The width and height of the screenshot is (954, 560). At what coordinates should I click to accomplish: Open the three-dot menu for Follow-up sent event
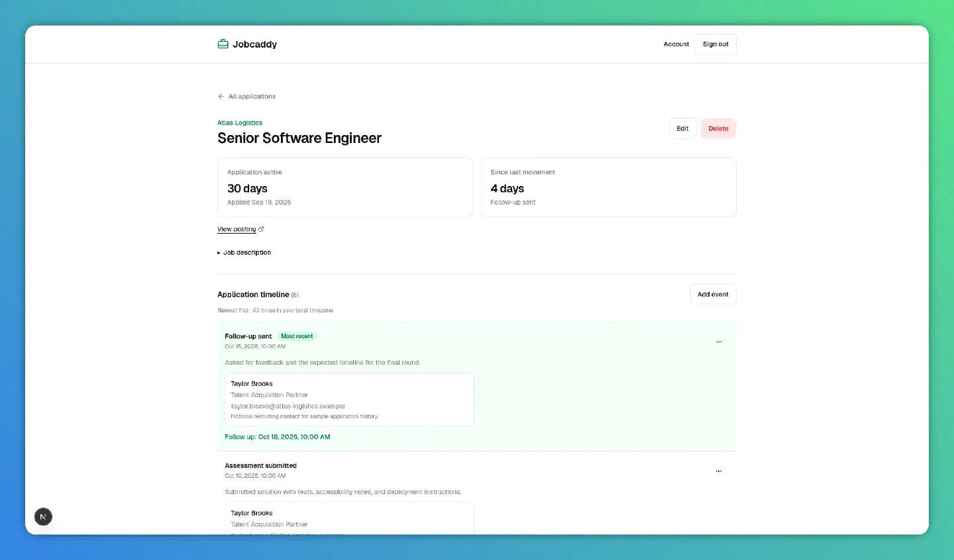click(x=719, y=342)
